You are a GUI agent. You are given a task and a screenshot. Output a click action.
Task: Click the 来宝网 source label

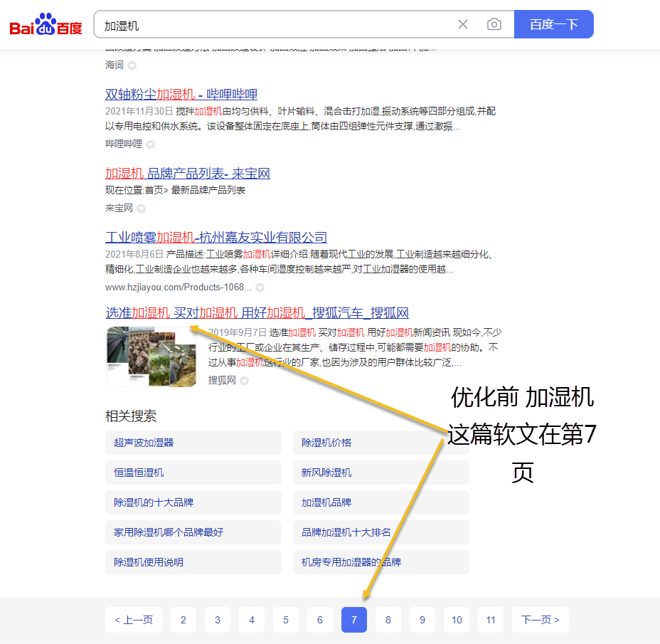pos(119,208)
